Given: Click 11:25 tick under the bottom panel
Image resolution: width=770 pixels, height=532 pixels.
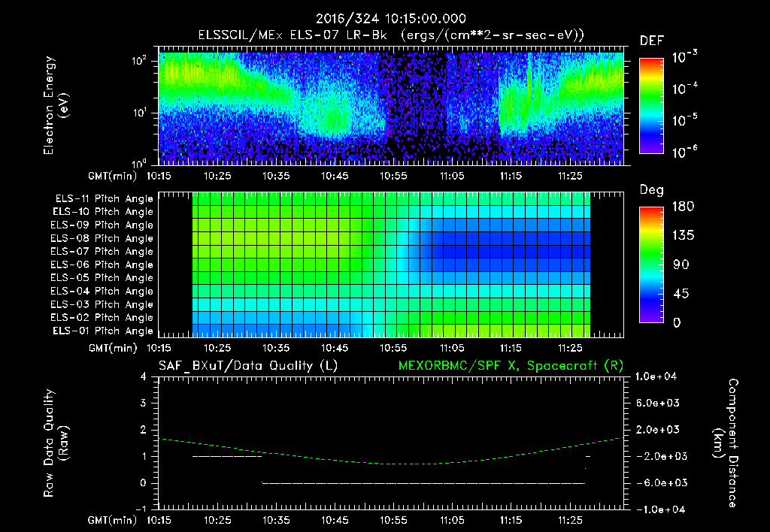Looking at the screenshot, I should click(570, 520).
